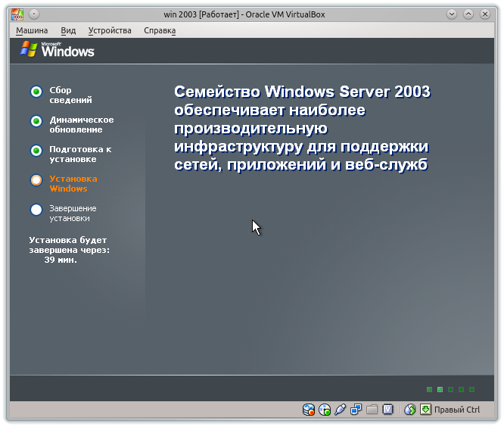Click the VirtualBox window icon in title bar
This screenshot has width=504, height=427.
point(17,14)
